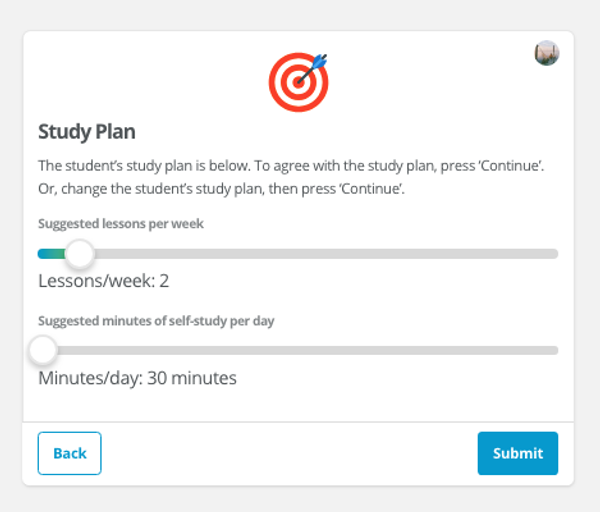Select the 'Lessons/week: 2' value text
The height and width of the screenshot is (512, 600).
coord(104,281)
